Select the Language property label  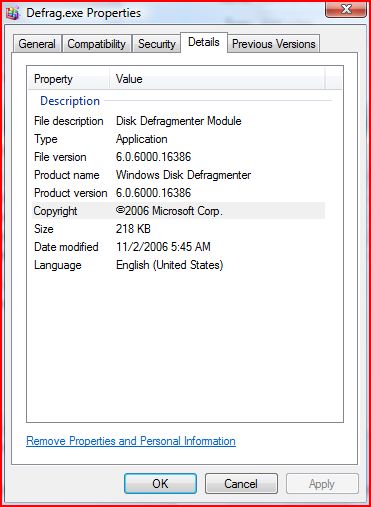(x=58, y=265)
